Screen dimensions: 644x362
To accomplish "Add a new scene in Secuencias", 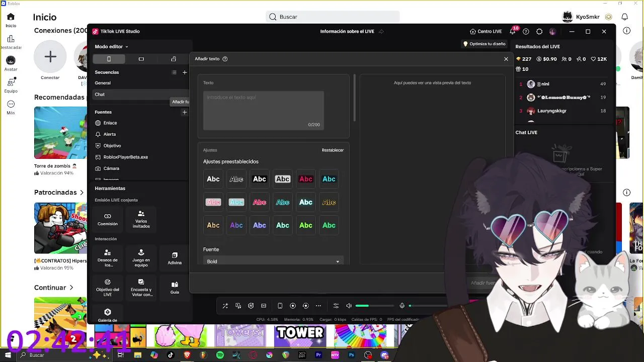I will pyautogui.click(x=185, y=72).
